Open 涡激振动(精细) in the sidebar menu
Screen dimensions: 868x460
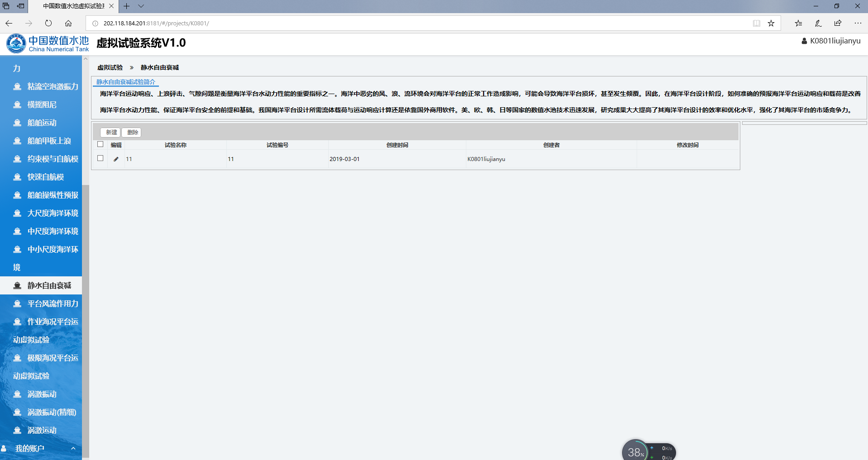[x=52, y=412]
